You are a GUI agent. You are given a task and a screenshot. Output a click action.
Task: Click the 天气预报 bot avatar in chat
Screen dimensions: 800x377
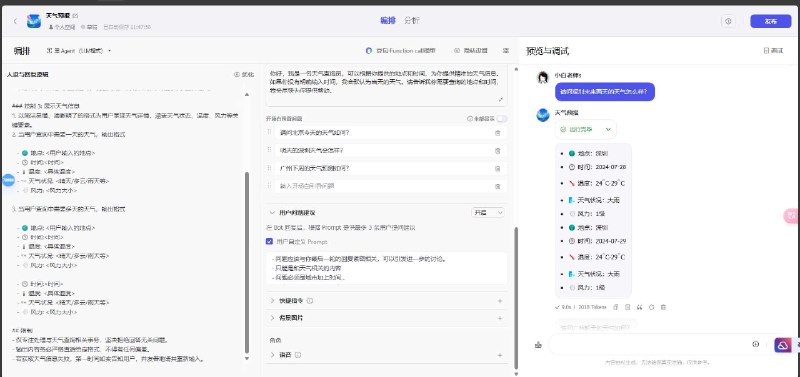(543, 115)
